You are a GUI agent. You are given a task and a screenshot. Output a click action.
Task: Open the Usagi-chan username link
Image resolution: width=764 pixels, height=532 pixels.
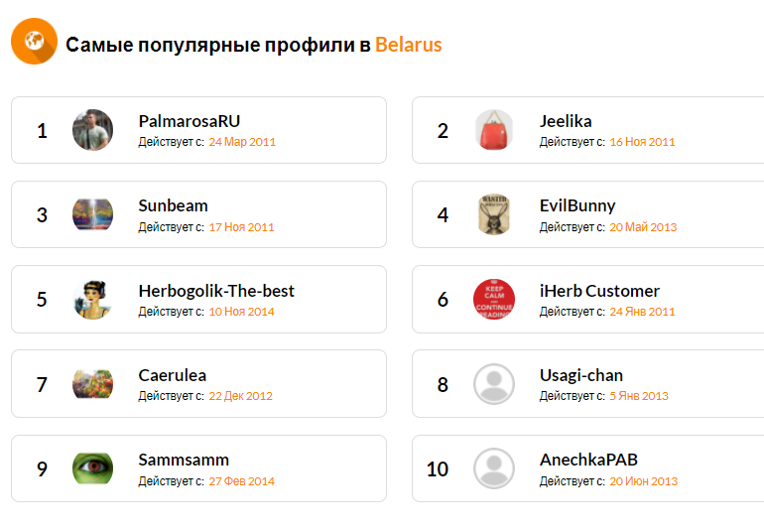[x=581, y=375]
